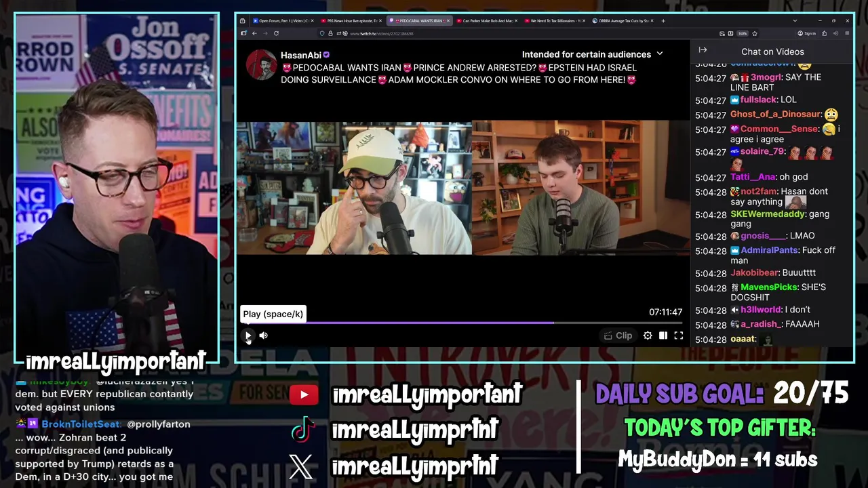
Task: Click chat username Ghost_of_a_Dinosaur
Action: click(776, 115)
